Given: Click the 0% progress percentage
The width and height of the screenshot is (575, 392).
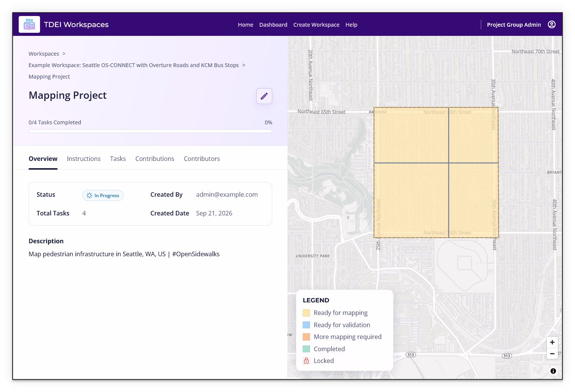Looking at the screenshot, I should click(x=268, y=122).
